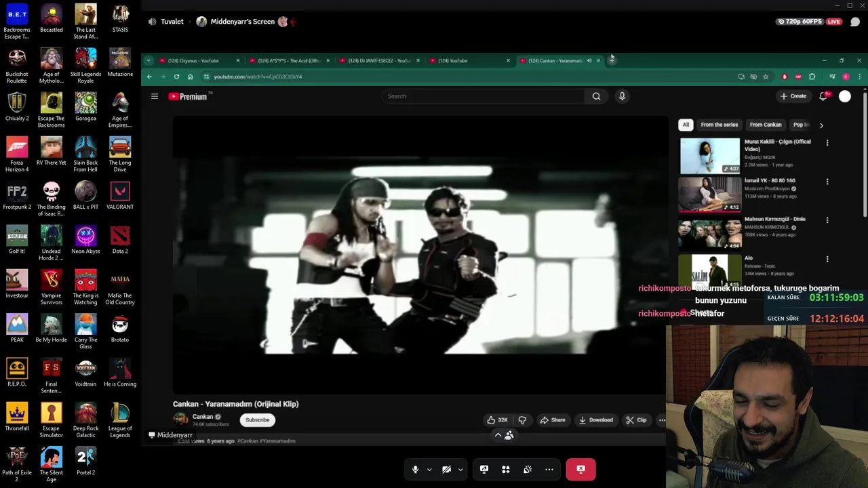868x488 pixels.
Task: Create a clip with the Clip scissors button
Action: point(636,420)
